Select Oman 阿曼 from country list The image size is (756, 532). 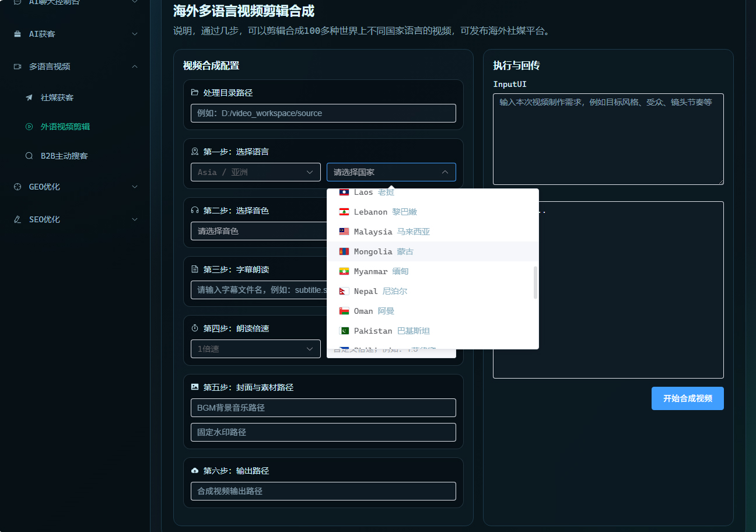[x=432, y=311]
